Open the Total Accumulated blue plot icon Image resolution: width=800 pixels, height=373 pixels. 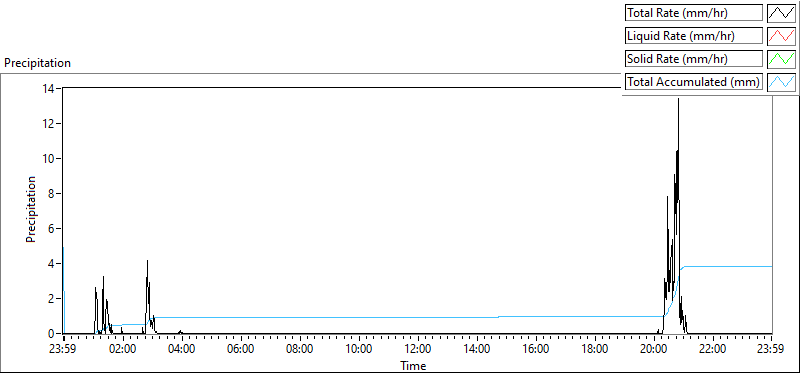[x=782, y=82]
